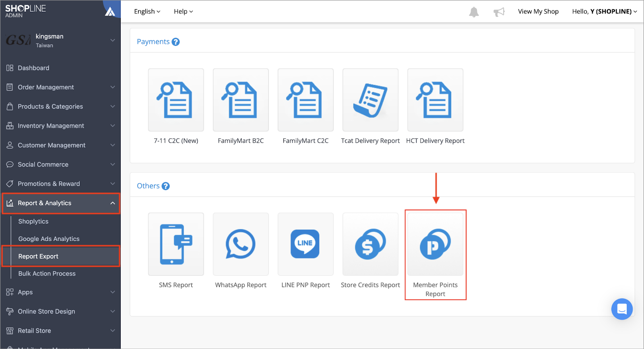Open Bulk Action Process submenu item

pyautogui.click(x=47, y=274)
